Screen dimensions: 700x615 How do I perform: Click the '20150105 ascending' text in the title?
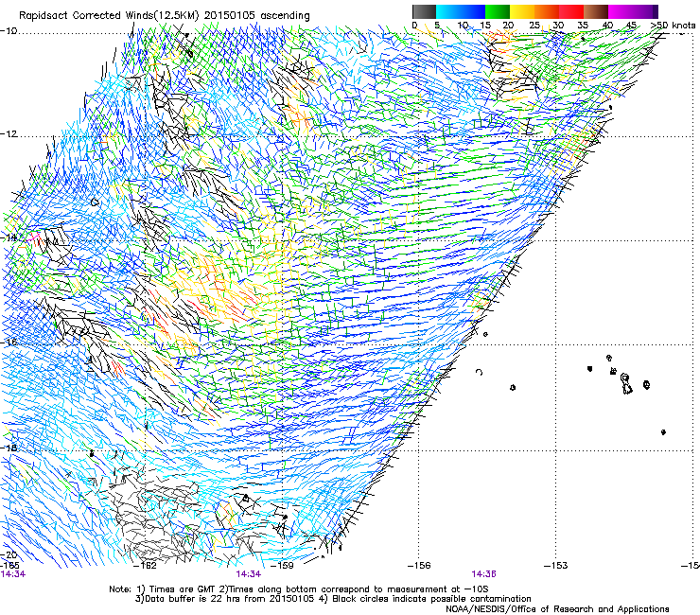257,16
